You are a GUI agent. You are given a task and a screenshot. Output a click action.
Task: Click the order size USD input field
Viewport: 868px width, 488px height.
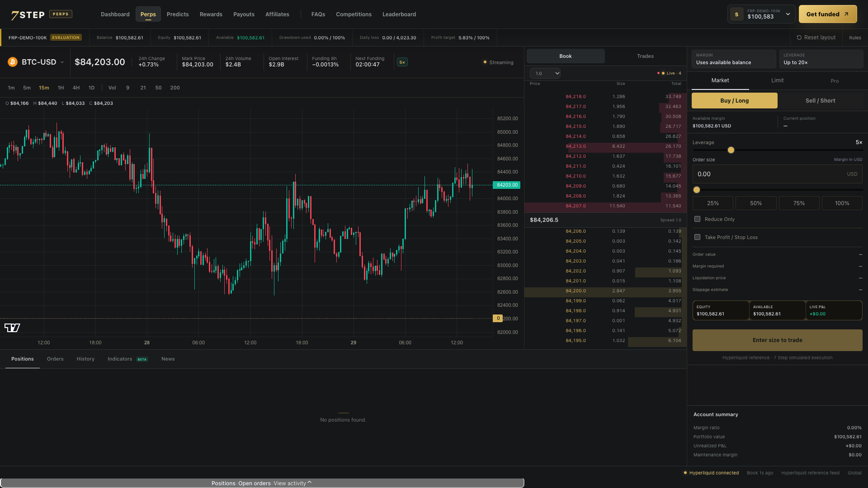pos(777,174)
